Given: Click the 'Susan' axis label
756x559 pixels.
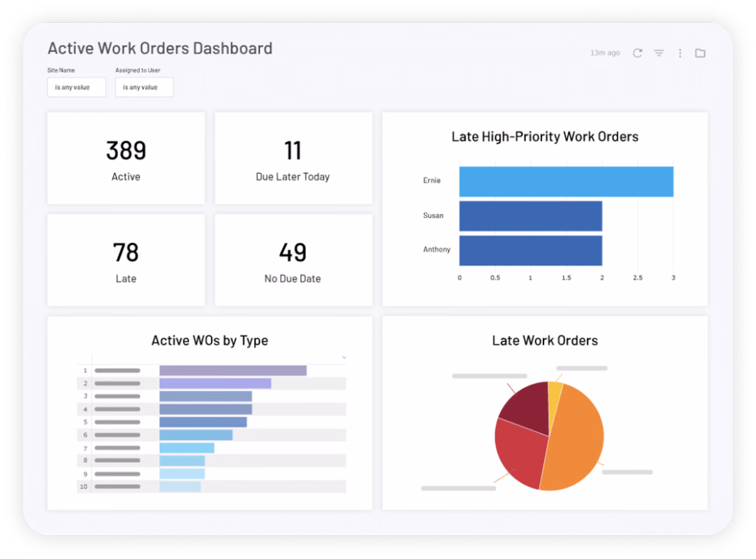Looking at the screenshot, I should (x=433, y=215).
